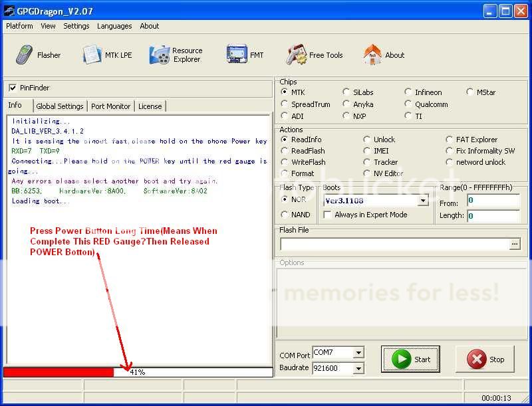
Task: Click the Range From input field
Action: (x=493, y=200)
